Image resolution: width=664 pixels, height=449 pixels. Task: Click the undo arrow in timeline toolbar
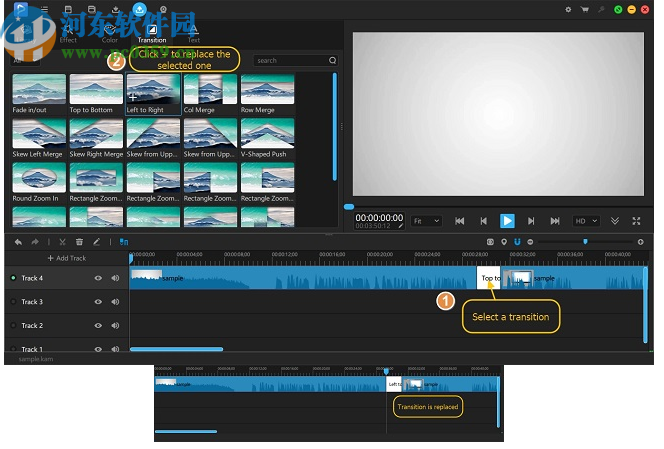[18, 242]
